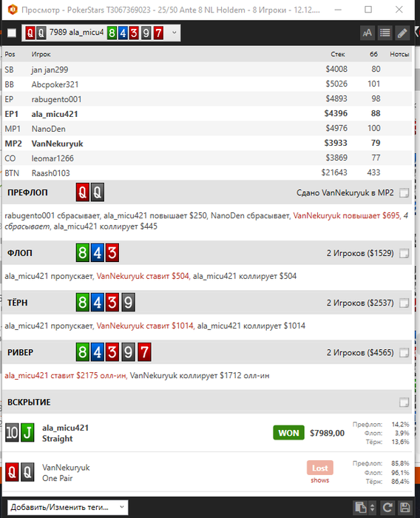
Task: Click the red text ala_micu421 ставит $2175 олл-ин
Action: click(66, 376)
